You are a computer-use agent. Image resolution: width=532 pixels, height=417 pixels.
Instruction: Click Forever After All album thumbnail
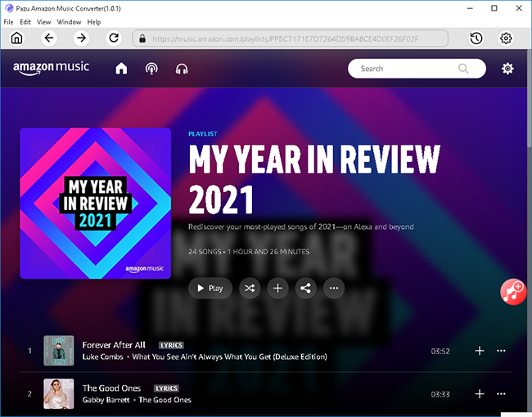(x=59, y=351)
